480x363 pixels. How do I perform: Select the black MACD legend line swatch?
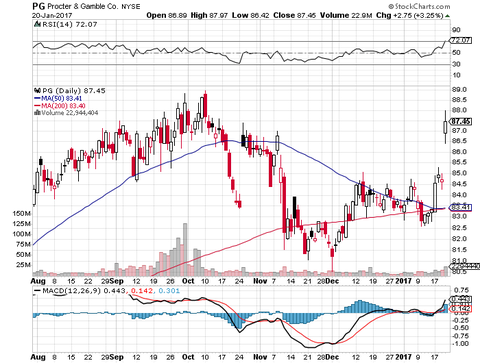point(37,291)
